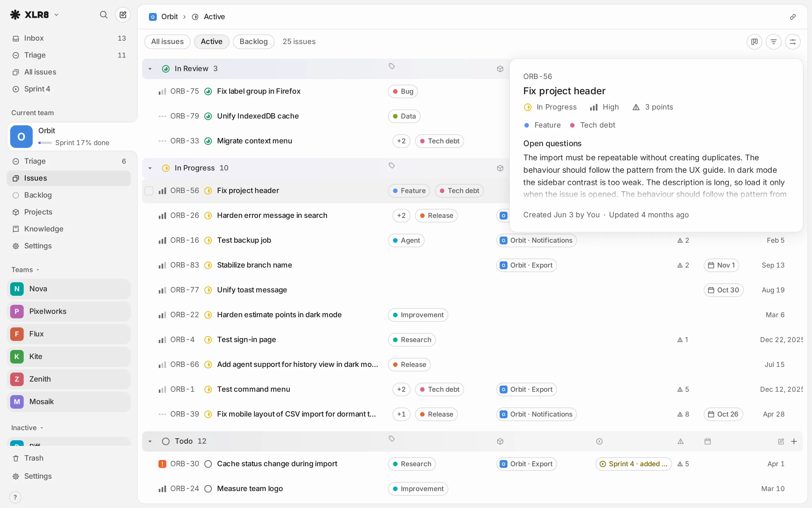Open the filter icon
Image resolution: width=812 pixels, height=508 pixels.
(x=773, y=42)
